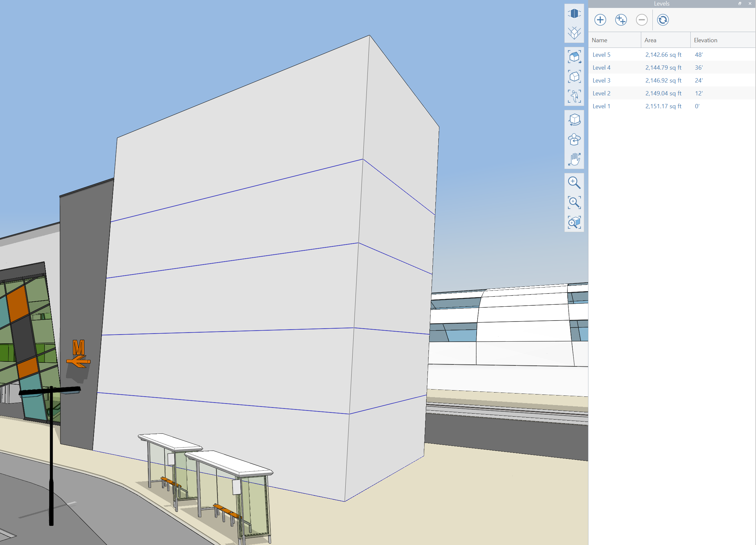This screenshot has height=545, width=756.
Task: Toggle the perspective view icon
Action: [x=574, y=13]
